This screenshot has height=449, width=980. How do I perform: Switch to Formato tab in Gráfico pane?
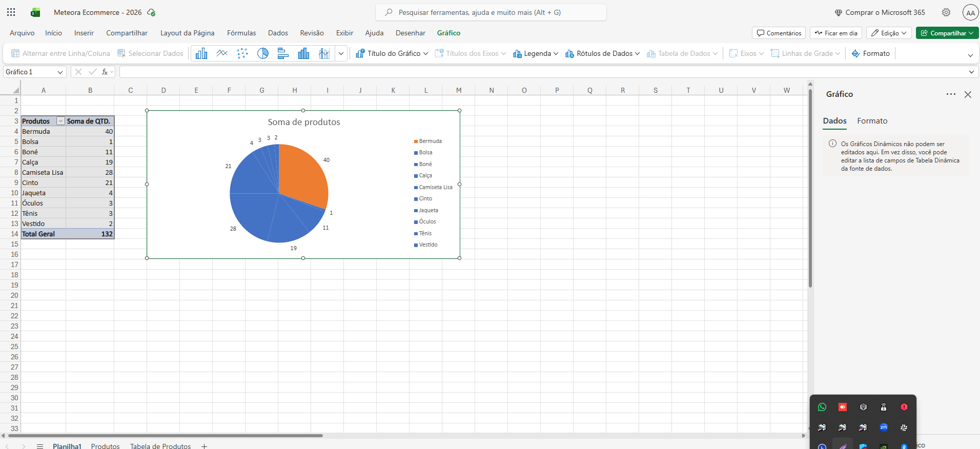pyautogui.click(x=872, y=121)
